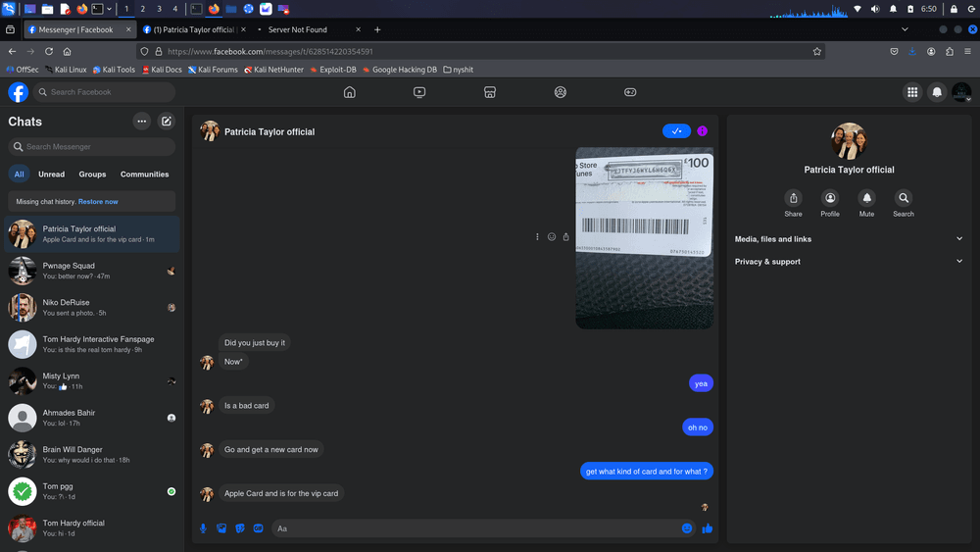Select the Unread chats filter
980x552 pixels.
click(51, 175)
